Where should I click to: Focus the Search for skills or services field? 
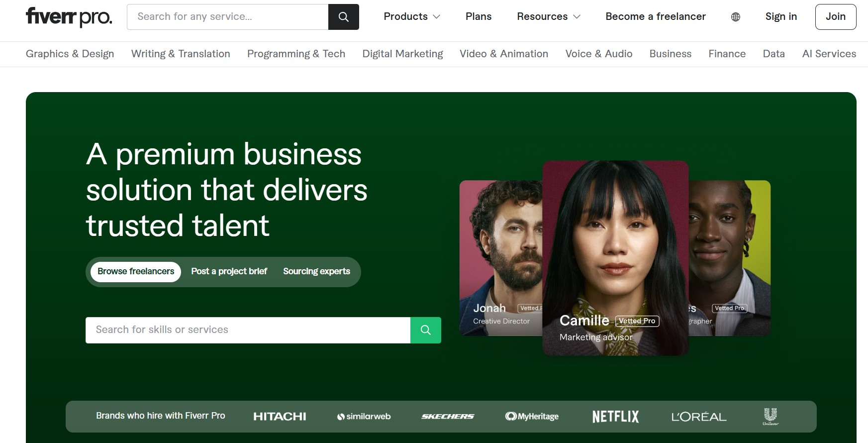coord(248,330)
